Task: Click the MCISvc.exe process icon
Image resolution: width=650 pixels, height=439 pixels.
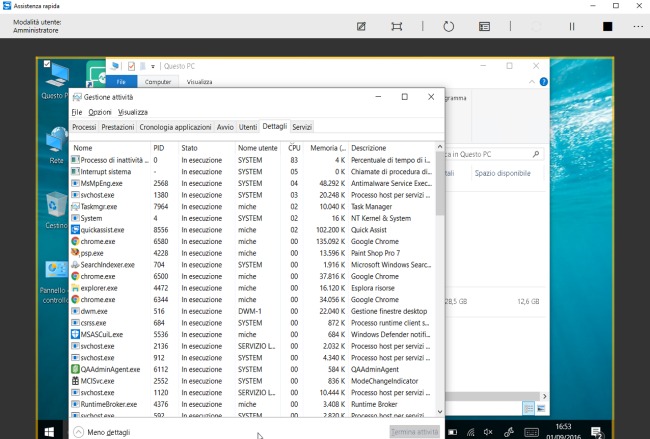Action: [x=75, y=381]
